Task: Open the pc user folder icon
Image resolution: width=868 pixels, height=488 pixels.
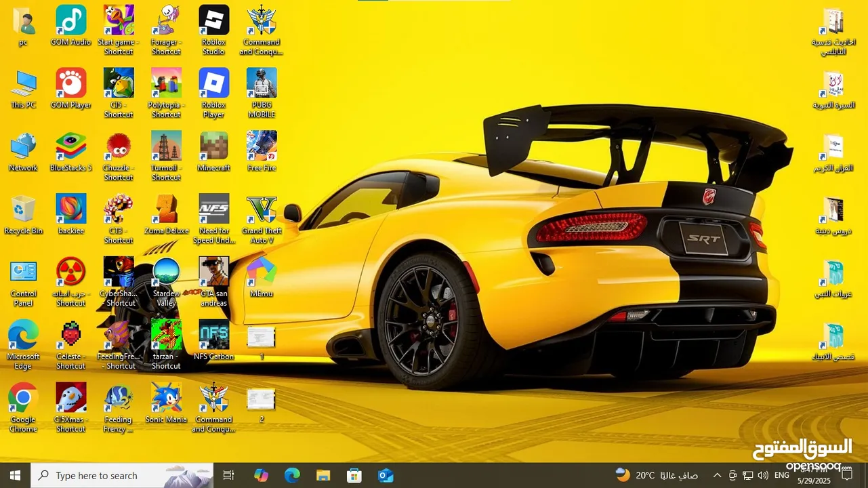Action: tap(23, 22)
